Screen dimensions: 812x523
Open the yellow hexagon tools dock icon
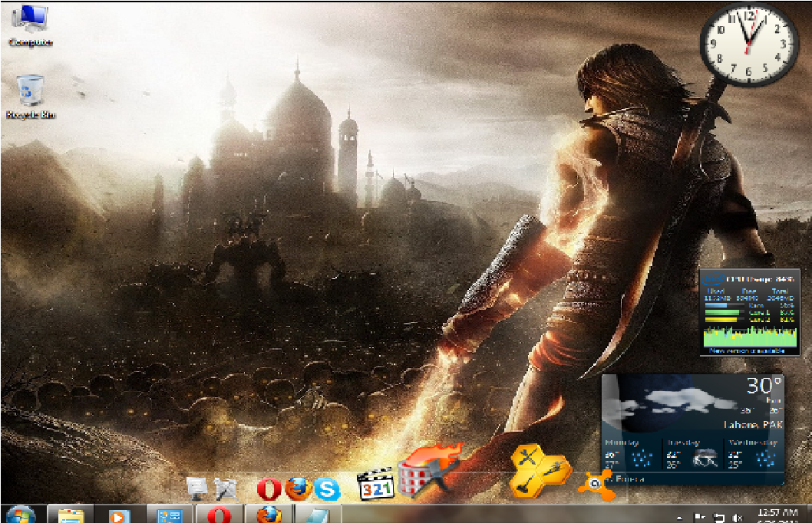[540, 471]
